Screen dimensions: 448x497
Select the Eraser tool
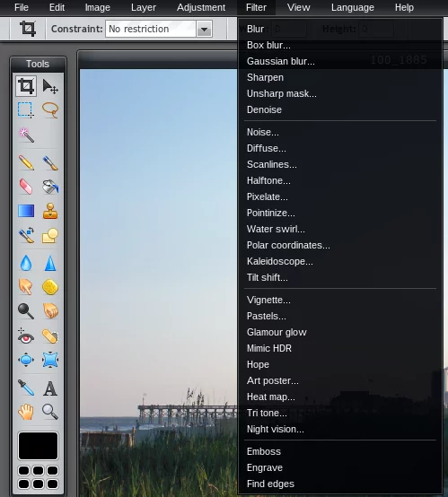coord(26,186)
